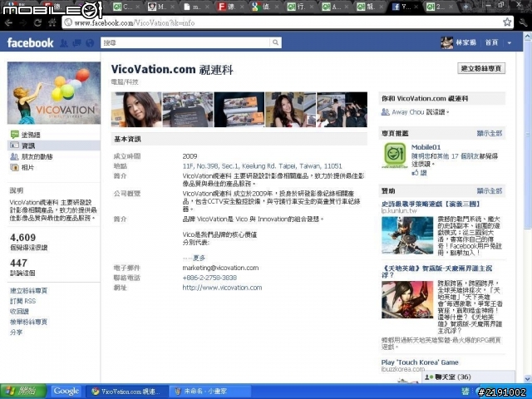Open http://www.vicovation.com website link
This screenshot has width=532, height=399.
(222, 288)
